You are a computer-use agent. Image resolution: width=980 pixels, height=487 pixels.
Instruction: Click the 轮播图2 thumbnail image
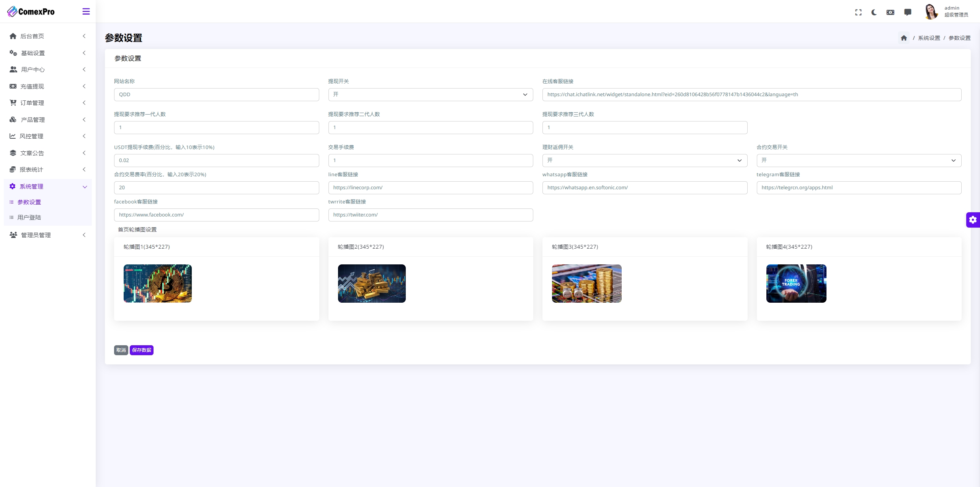coord(372,284)
